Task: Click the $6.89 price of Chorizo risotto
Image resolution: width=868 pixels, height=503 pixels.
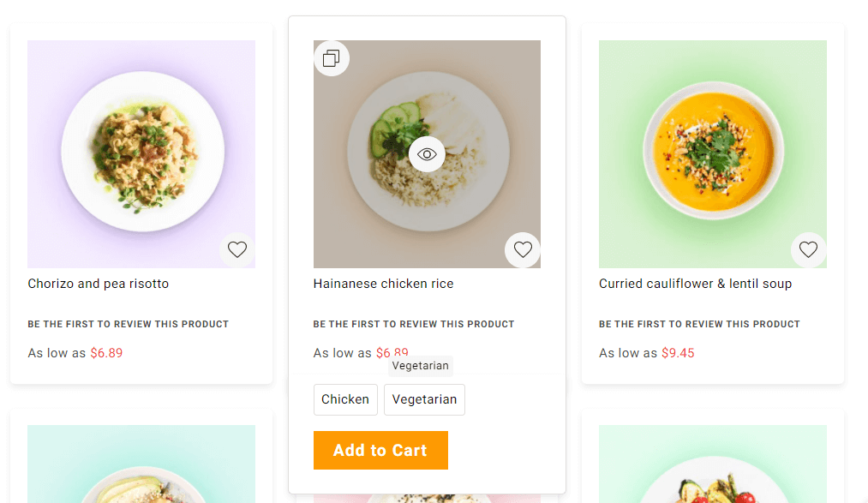Action: point(106,353)
